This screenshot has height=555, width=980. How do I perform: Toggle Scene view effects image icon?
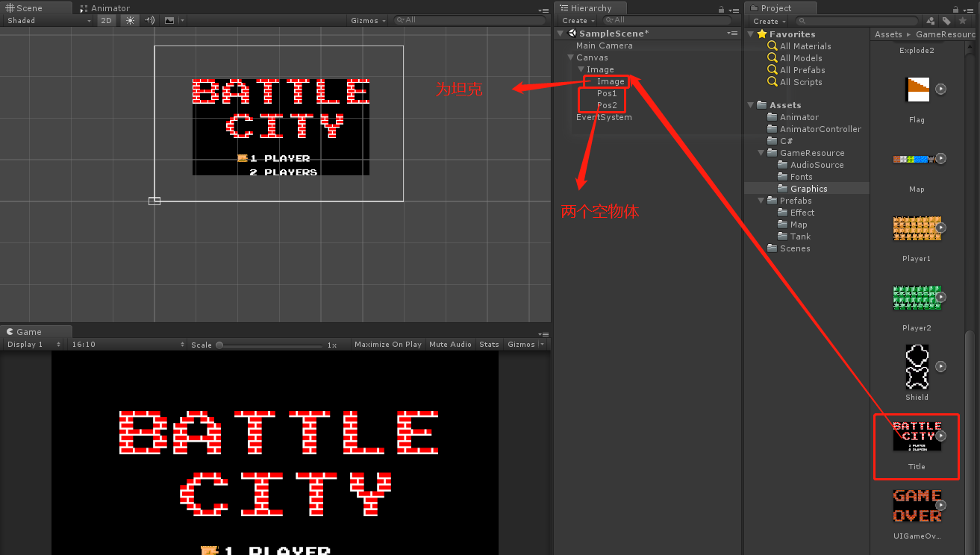169,21
